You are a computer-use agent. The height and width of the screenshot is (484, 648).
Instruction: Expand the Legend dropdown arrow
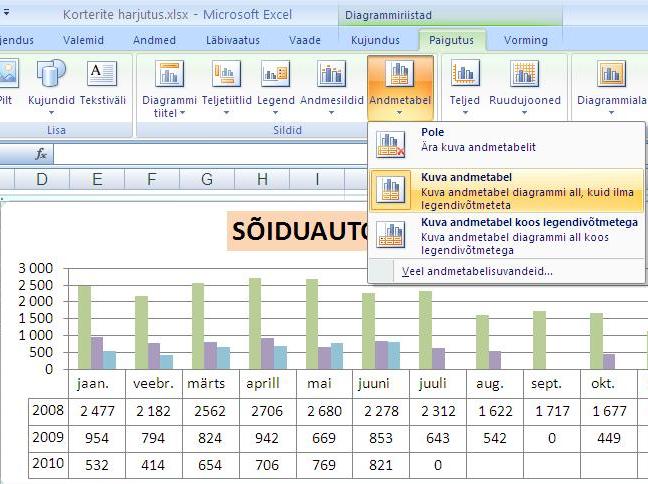tap(275, 112)
